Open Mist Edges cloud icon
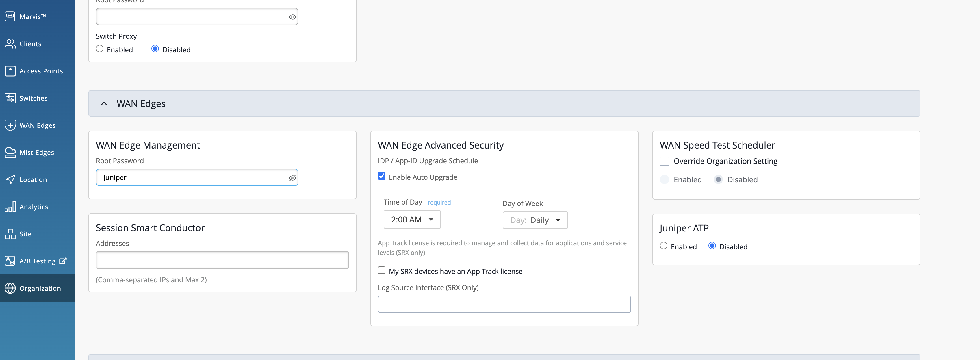Image resolution: width=980 pixels, height=360 pixels. point(10,152)
